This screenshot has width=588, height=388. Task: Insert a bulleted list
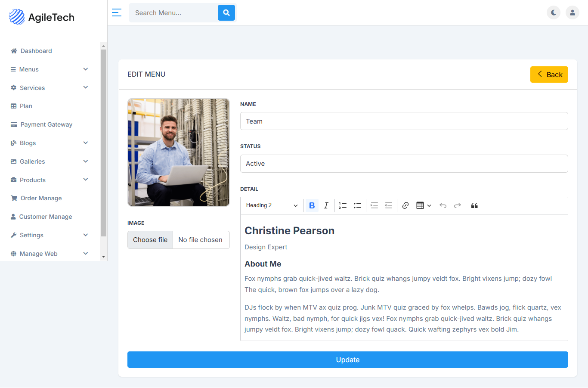pyautogui.click(x=357, y=205)
